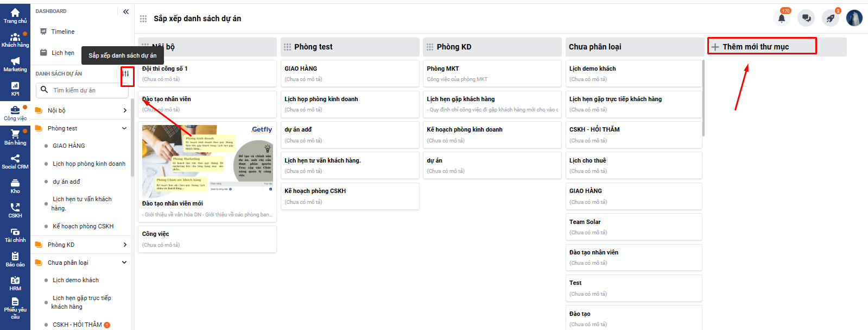Screen dimensions: 868x330
Task: Open the KPI module in sidebar
Action: 15,89
